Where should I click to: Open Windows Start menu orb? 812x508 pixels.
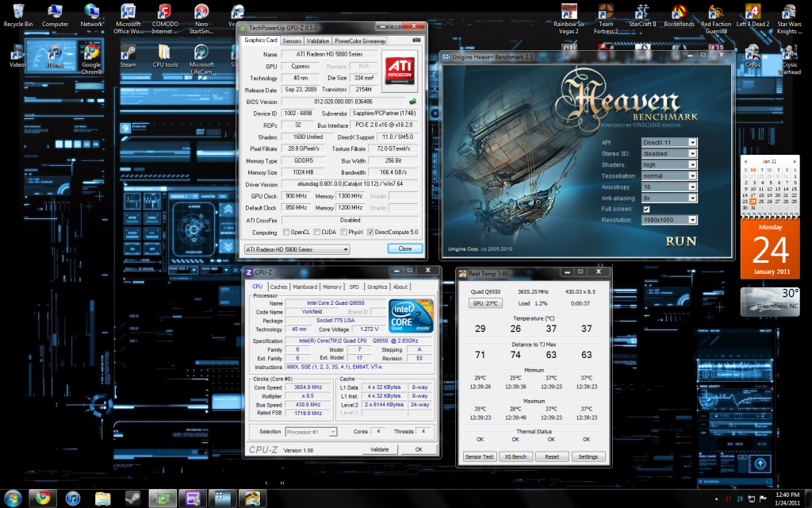pos(13,498)
